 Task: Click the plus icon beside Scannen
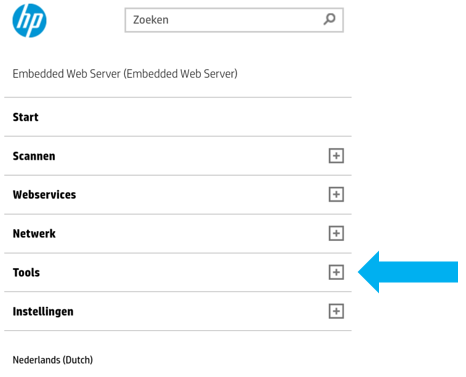coord(336,156)
